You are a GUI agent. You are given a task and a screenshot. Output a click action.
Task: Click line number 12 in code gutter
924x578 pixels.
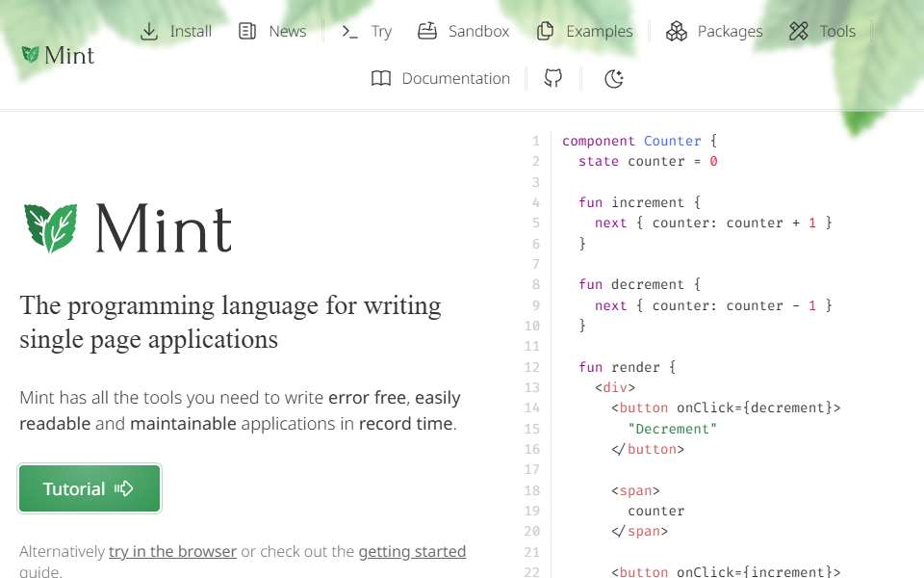(x=531, y=367)
